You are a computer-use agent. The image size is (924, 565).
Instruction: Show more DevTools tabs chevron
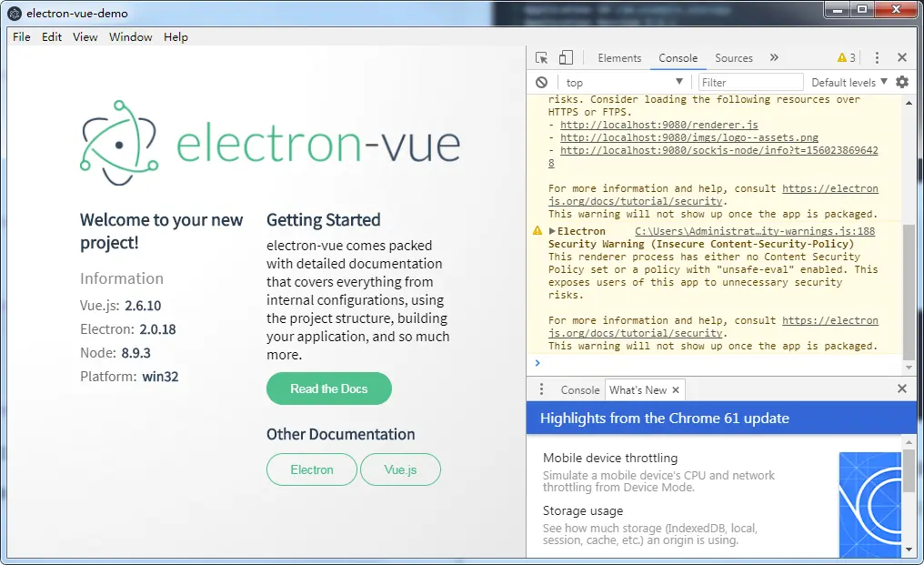click(x=774, y=57)
